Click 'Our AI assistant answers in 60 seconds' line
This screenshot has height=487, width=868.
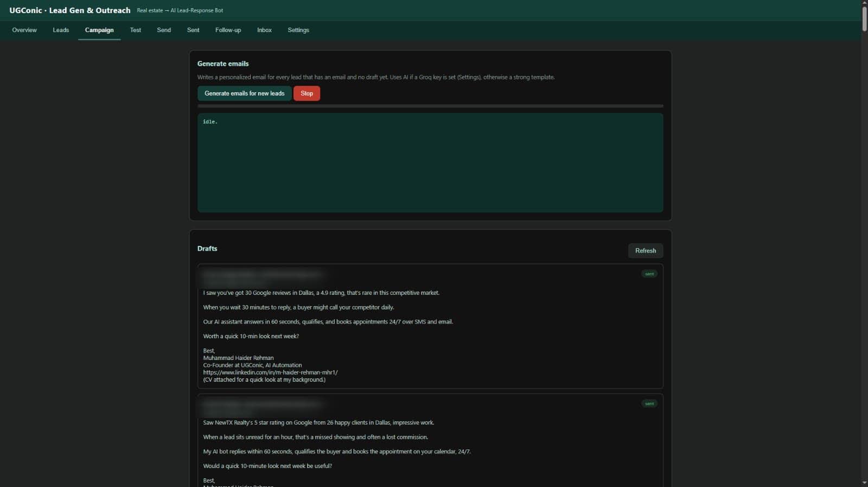tap(328, 322)
